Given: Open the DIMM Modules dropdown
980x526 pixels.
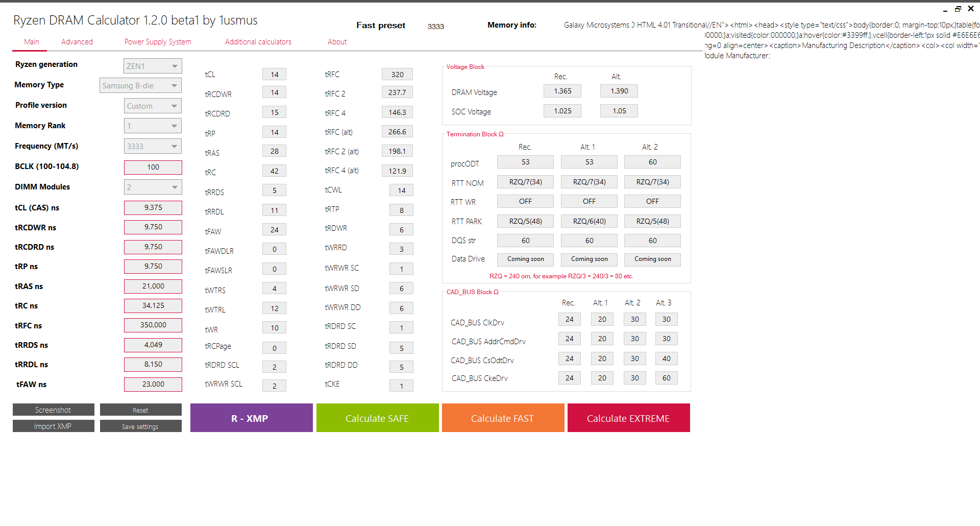Looking at the screenshot, I should (x=153, y=187).
